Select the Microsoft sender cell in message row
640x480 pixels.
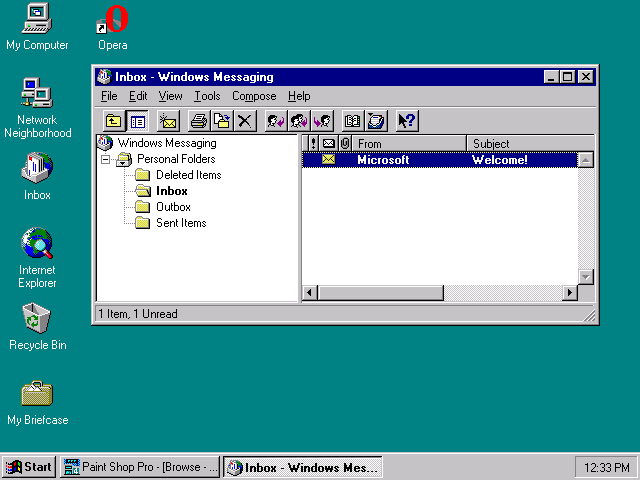pos(383,160)
